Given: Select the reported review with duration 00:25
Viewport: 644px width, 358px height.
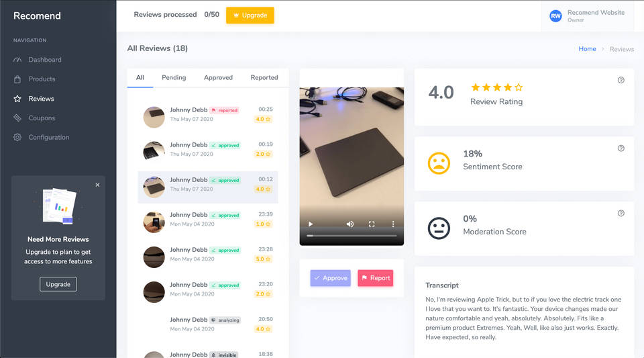Looking at the screenshot, I should tap(208, 117).
